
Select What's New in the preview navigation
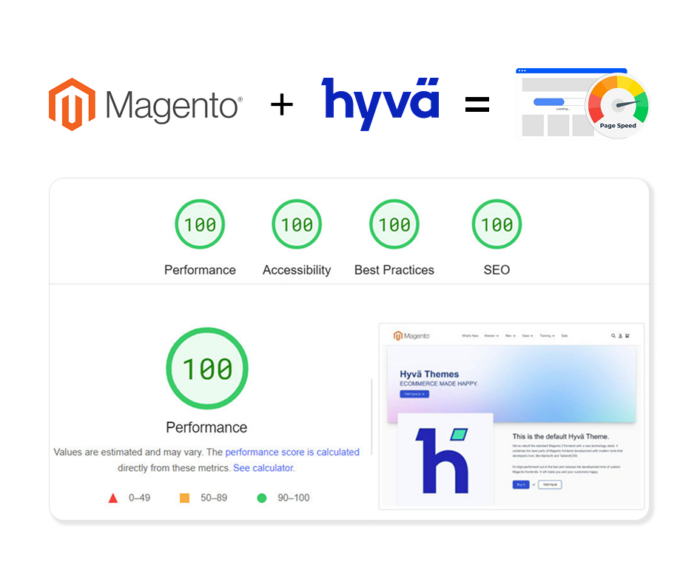(469, 336)
